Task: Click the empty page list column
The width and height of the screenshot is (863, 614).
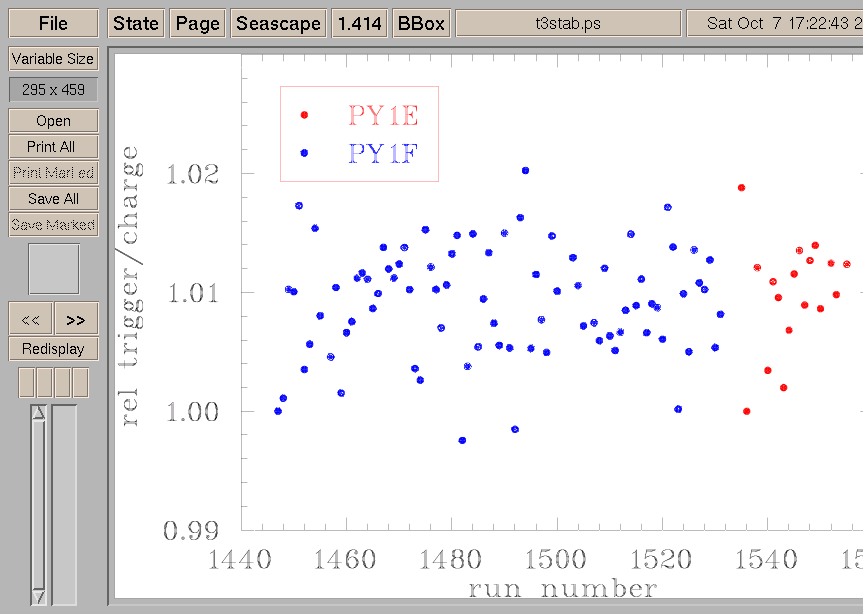Action: (64, 505)
